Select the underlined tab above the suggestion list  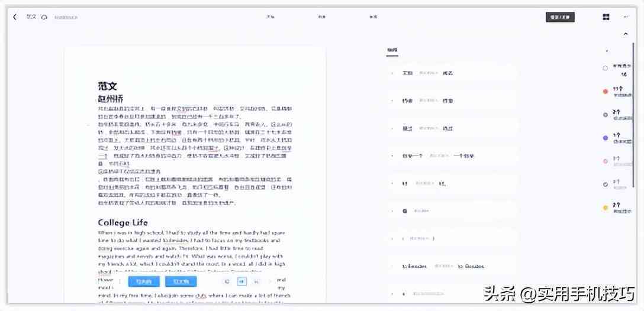[392, 51]
